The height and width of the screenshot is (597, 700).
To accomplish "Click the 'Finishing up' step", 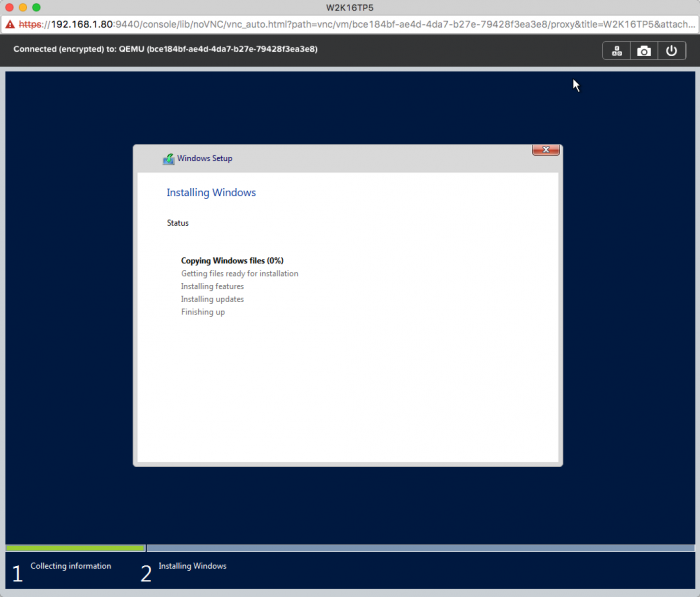I will tap(203, 312).
